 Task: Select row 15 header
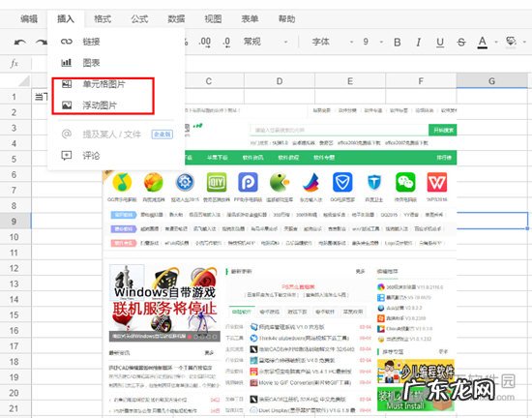pyautogui.click(x=15, y=314)
